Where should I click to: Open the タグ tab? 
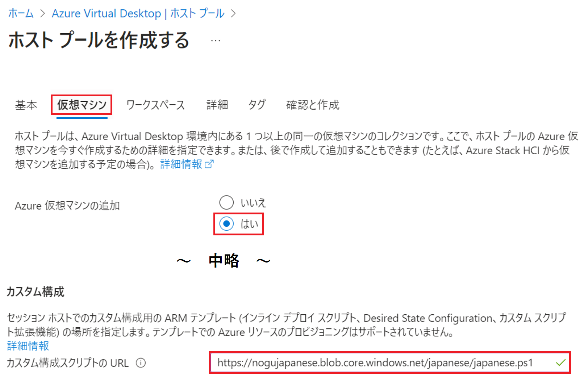coord(257,105)
